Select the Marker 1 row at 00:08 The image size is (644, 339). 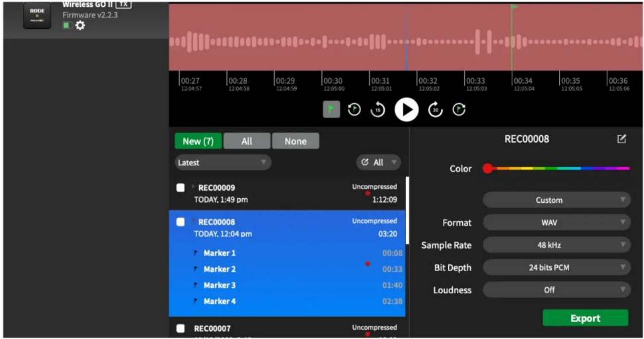point(287,253)
